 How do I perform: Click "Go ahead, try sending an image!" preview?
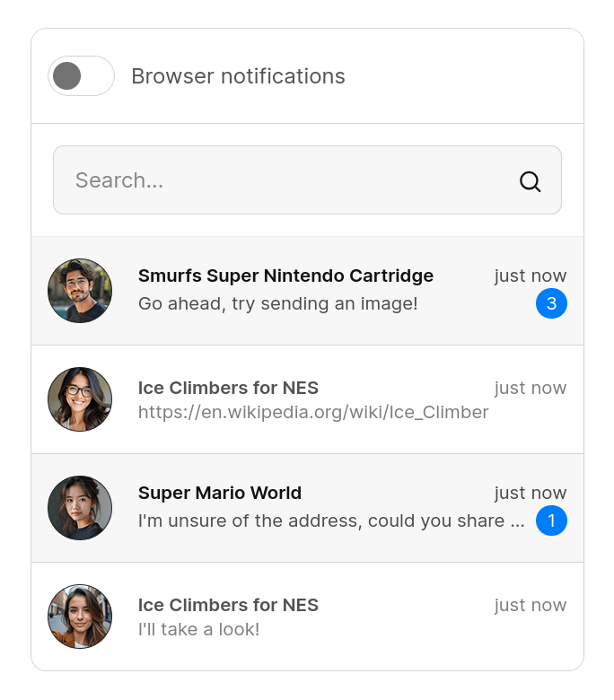click(x=278, y=303)
